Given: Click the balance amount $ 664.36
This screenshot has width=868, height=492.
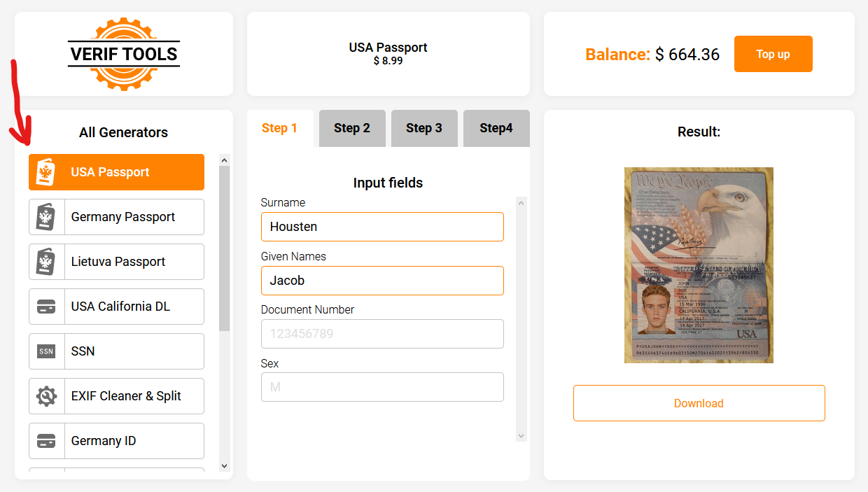Looking at the screenshot, I should click(x=687, y=55).
